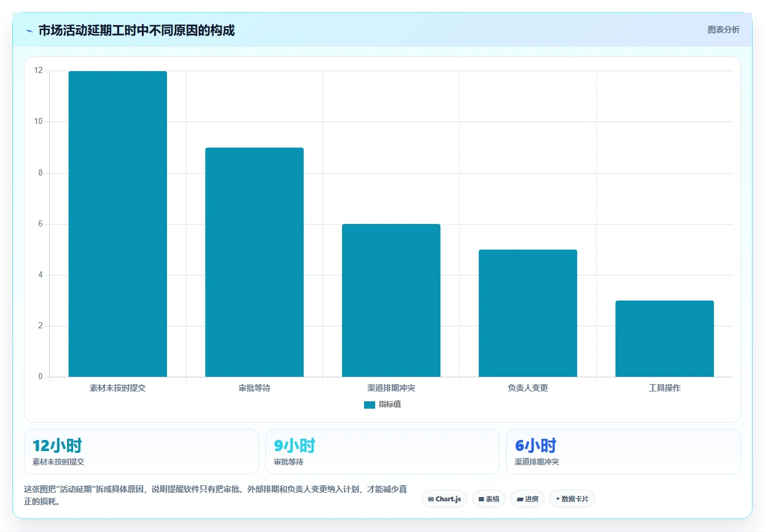This screenshot has height=532, width=765.
Task: Click the 工具操作 bar
Action: point(664,339)
